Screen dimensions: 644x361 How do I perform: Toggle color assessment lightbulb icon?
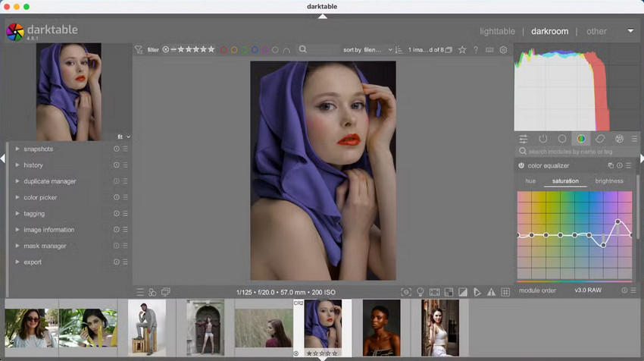click(420, 292)
